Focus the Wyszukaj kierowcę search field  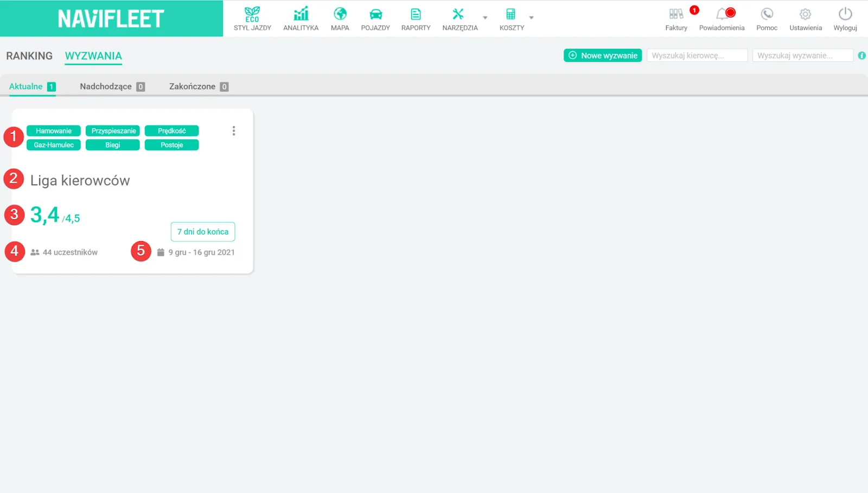(697, 55)
